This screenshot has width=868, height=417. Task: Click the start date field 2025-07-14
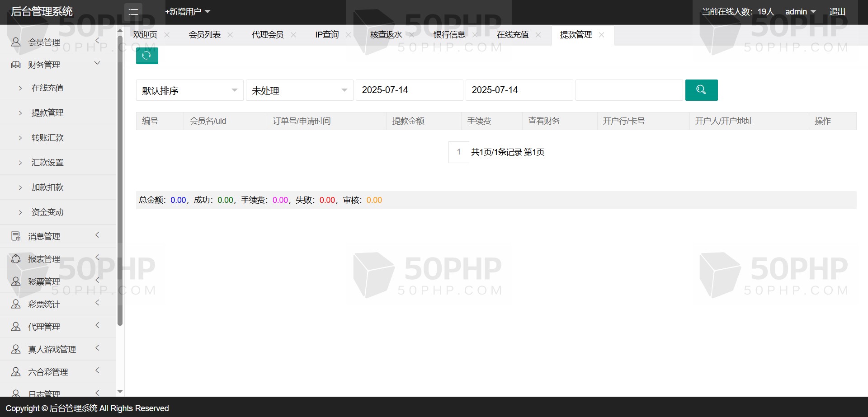tap(409, 90)
